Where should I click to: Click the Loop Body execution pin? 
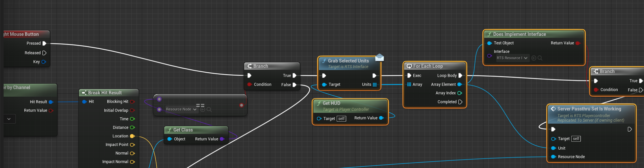click(460, 76)
